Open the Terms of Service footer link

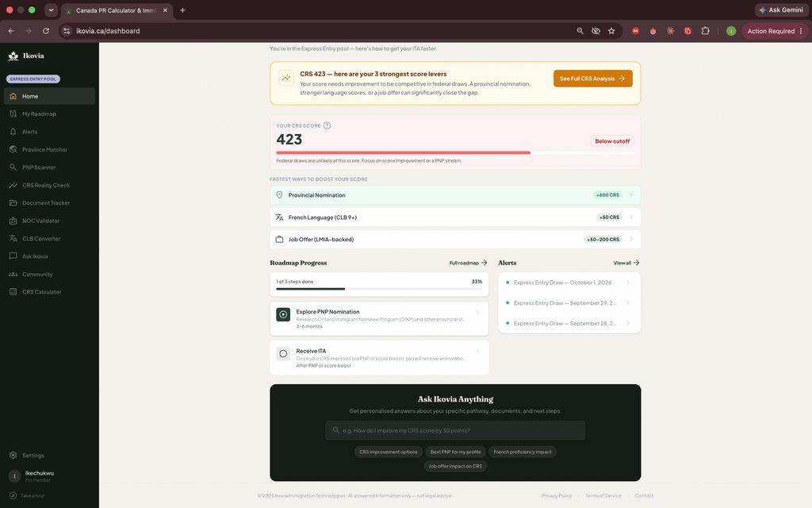tap(603, 495)
